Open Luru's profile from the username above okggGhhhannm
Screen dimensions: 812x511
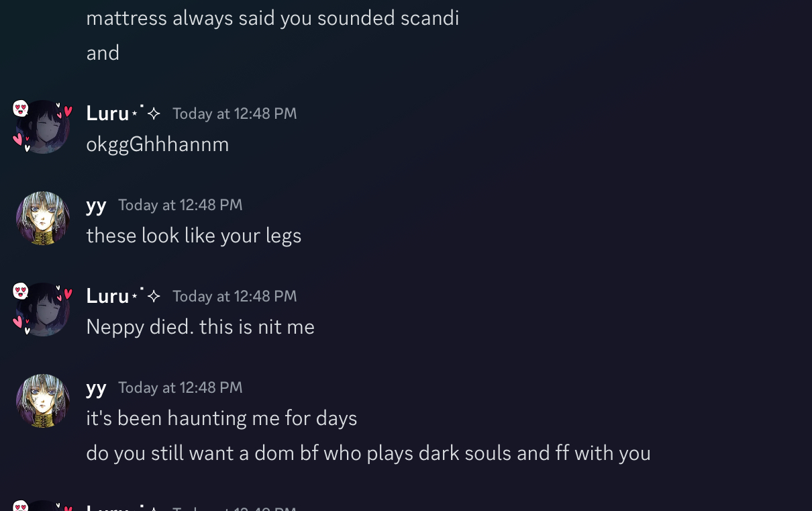[x=107, y=113]
